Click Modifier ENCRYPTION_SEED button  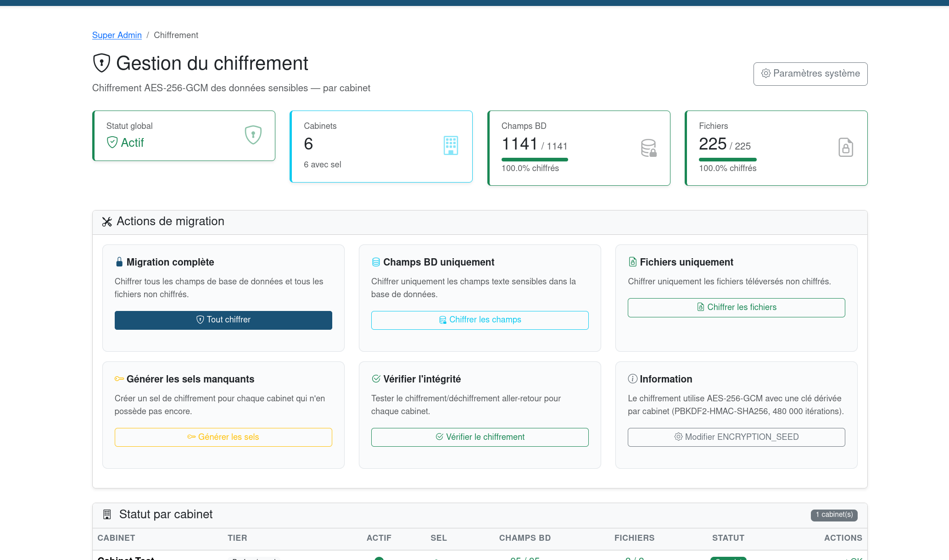click(736, 437)
